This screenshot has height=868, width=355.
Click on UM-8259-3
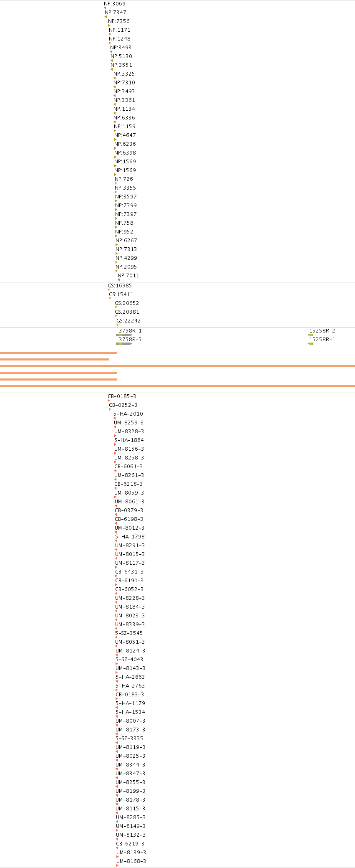(129, 423)
